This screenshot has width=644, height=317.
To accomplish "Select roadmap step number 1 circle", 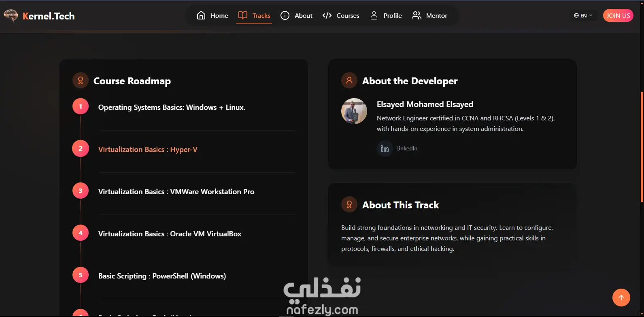I will click(81, 107).
